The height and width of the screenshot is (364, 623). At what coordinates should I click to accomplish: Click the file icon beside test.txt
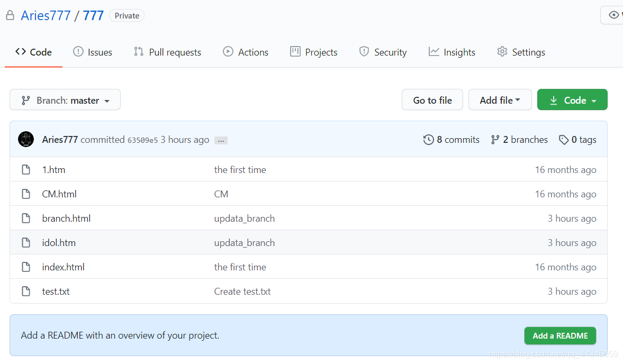coord(26,292)
